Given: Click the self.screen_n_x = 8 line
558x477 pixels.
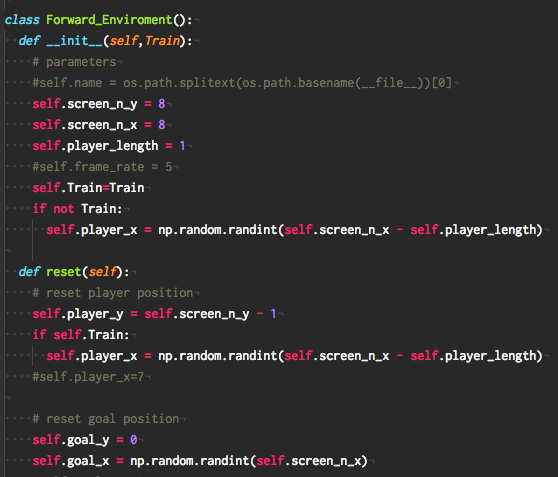Looking at the screenshot, I should point(99,125).
